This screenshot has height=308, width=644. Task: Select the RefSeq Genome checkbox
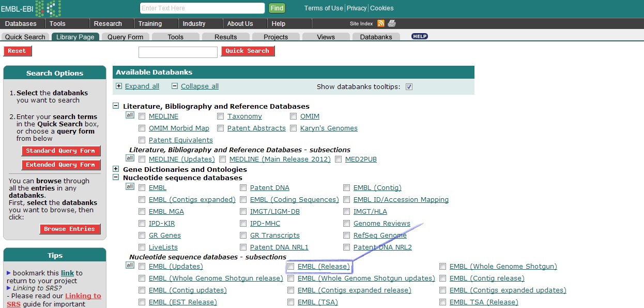[x=347, y=236]
